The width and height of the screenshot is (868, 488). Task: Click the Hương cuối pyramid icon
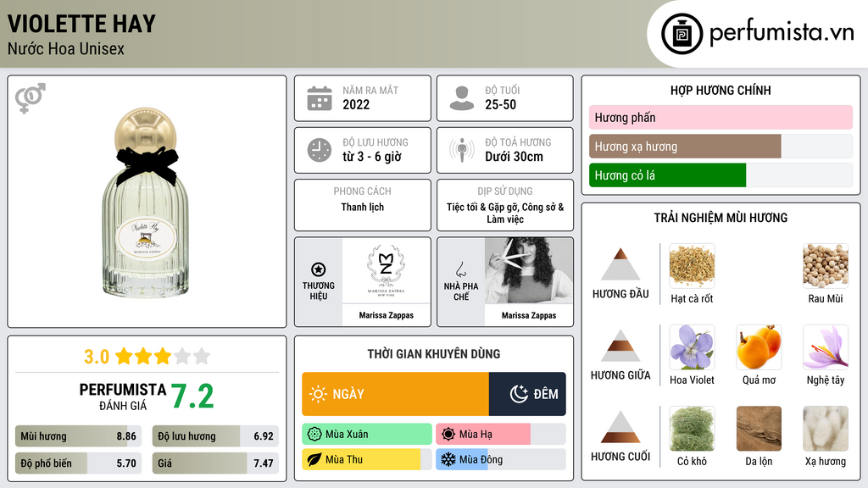coord(620,427)
